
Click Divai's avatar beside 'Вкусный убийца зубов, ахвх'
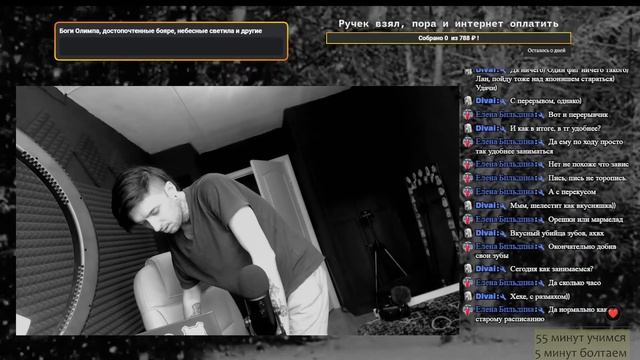coord(468,233)
